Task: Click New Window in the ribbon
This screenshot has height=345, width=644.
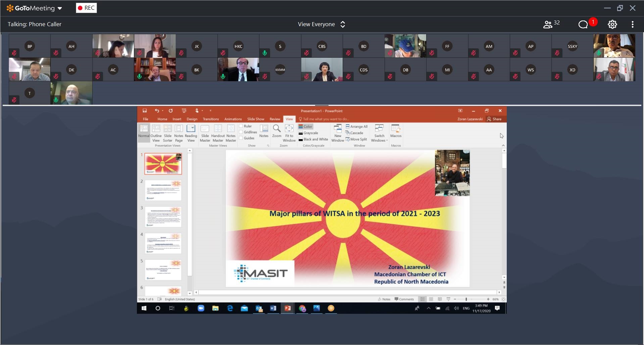Action: coord(338,133)
